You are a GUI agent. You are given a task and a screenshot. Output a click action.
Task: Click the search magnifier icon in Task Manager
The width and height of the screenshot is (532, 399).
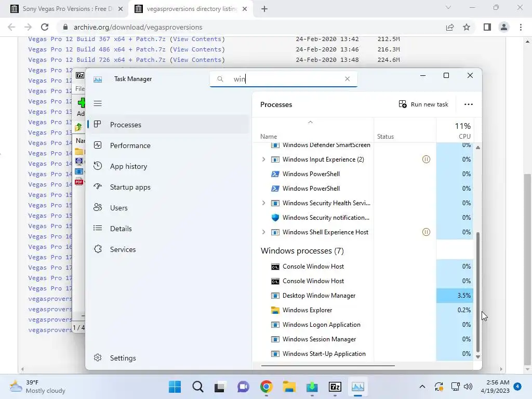click(220, 79)
